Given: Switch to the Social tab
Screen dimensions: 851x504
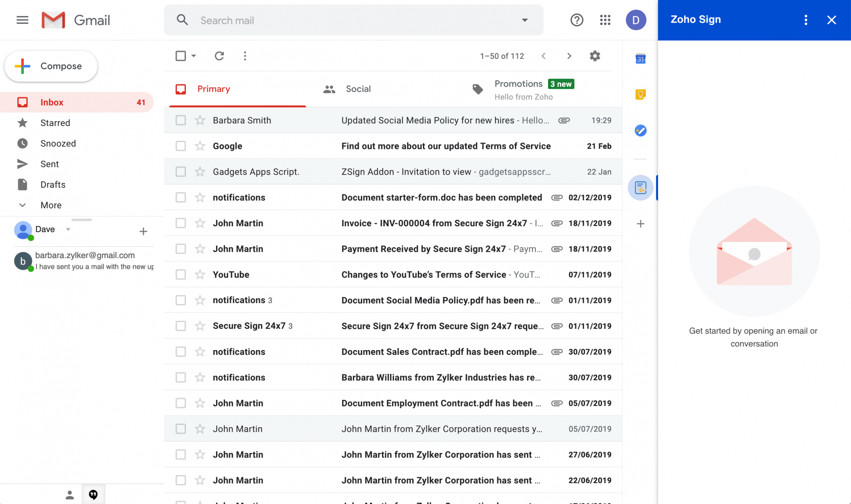Looking at the screenshot, I should (x=358, y=89).
